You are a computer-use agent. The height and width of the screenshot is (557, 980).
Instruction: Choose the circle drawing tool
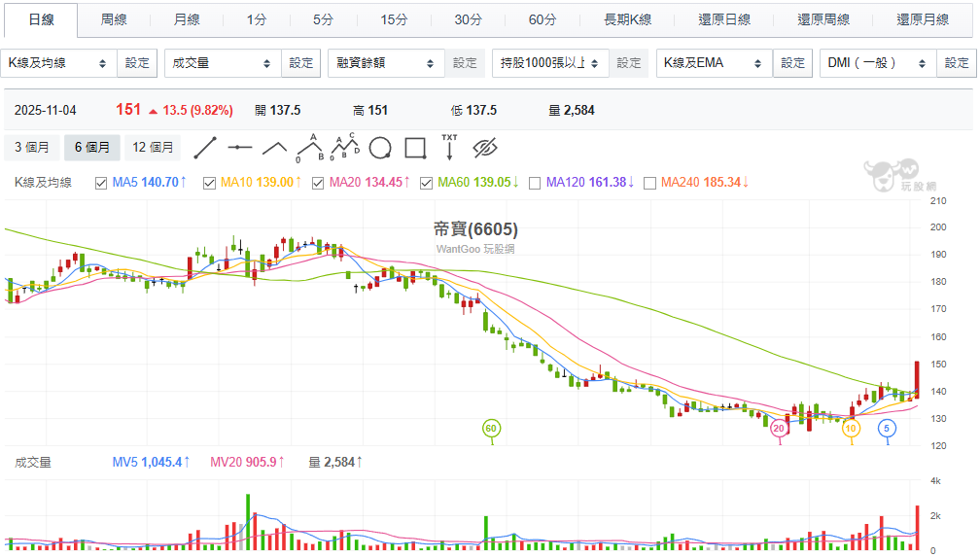pos(380,148)
